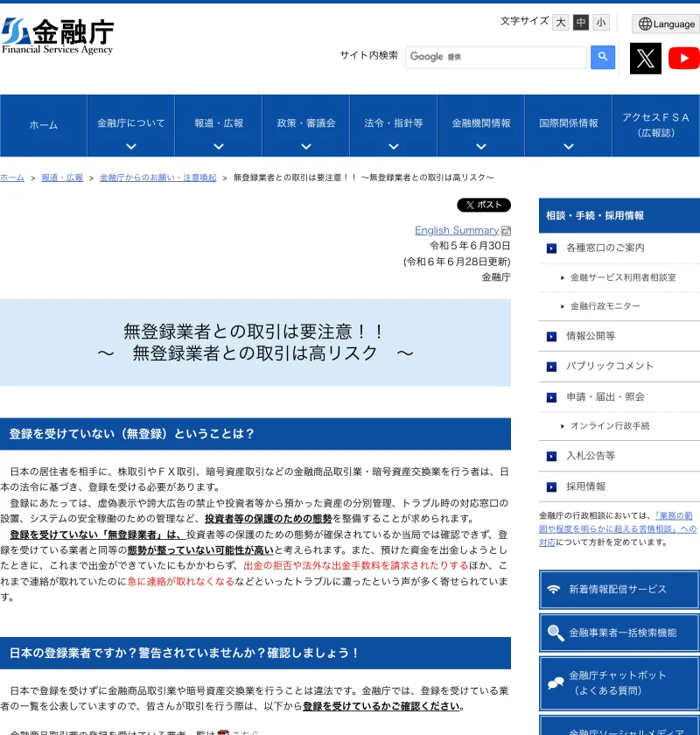Screen dimensions: 700x735
Task: Click the X ポスト share button
Action: 484,205
